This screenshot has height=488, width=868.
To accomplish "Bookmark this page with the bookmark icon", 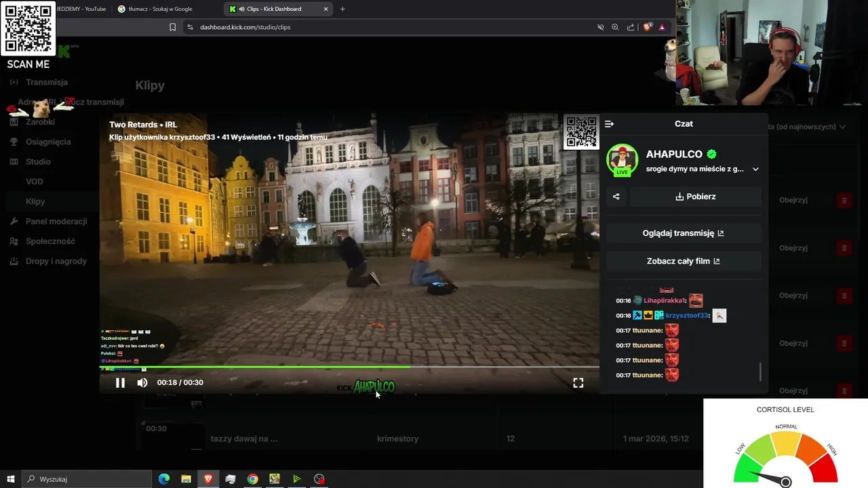I will point(172,27).
